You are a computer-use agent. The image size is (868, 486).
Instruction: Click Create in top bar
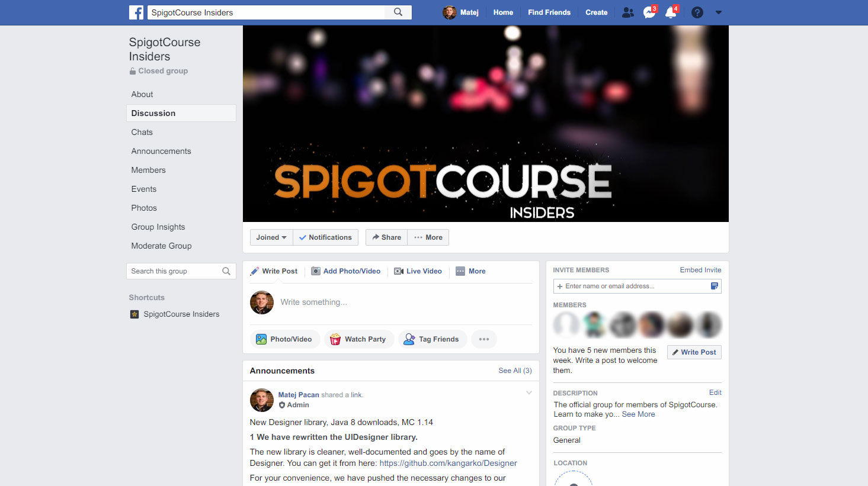[x=597, y=12]
